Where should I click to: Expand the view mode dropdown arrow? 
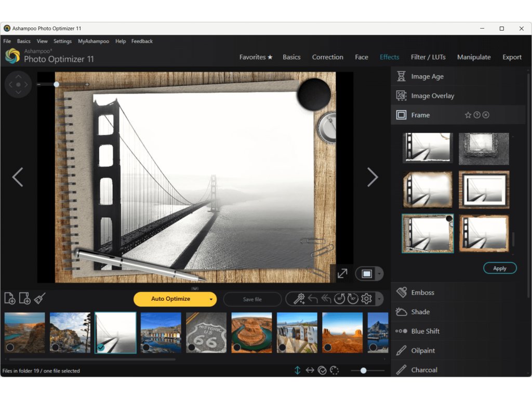[380, 274]
